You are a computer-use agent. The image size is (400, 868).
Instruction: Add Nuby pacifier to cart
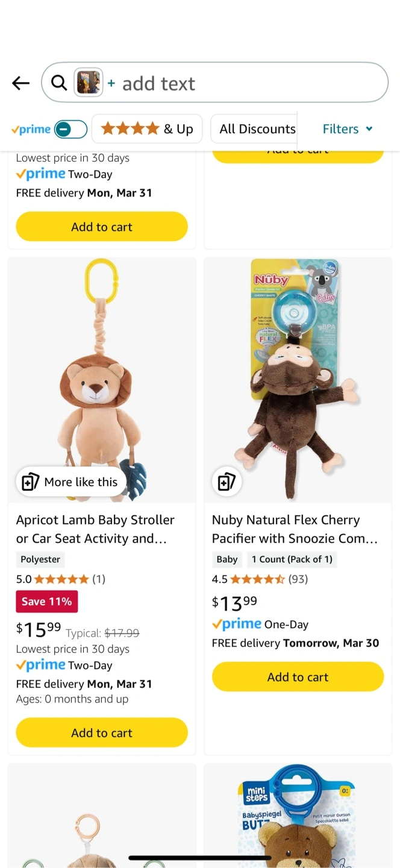click(x=298, y=677)
